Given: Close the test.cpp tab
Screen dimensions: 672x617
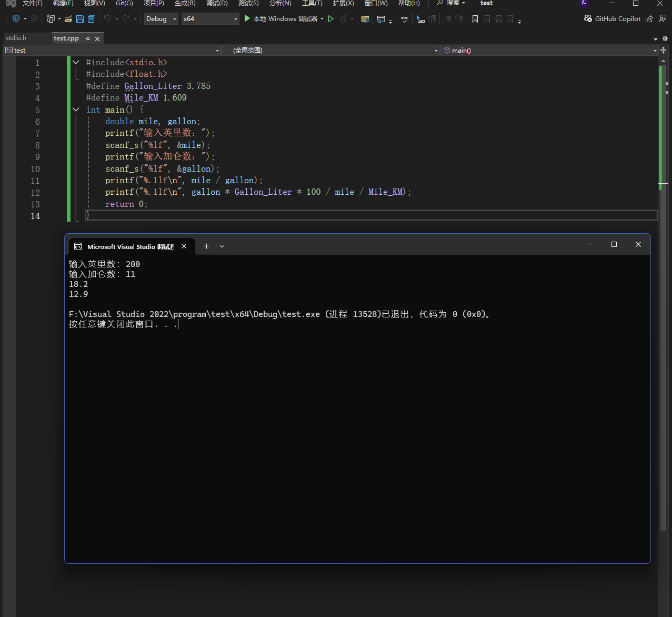Looking at the screenshot, I should pyautogui.click(x=97, y=38).
